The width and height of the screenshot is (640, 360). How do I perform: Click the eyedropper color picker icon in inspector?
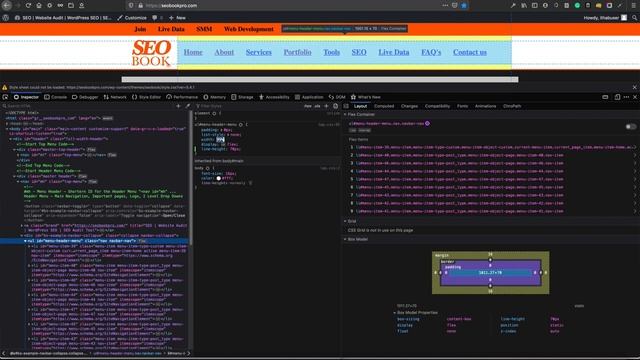pyautogui.click(x=188, y=106)
